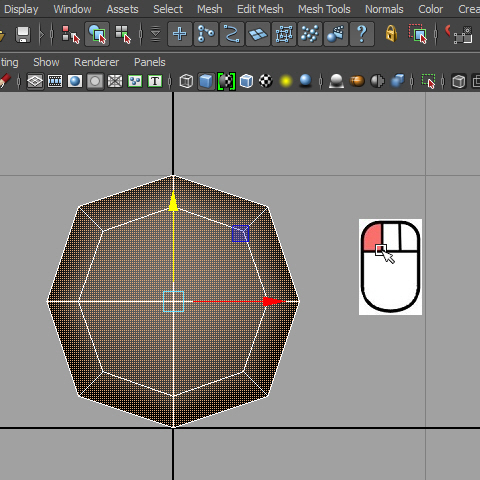Toggle screen space ambient occlusion icon
The height and width of the screenshot is (480, 480).
336,81
